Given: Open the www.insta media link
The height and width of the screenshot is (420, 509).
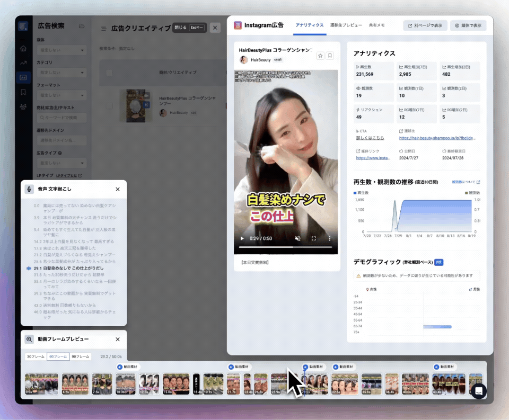Looking at the screenshot, I should (373, 158).
